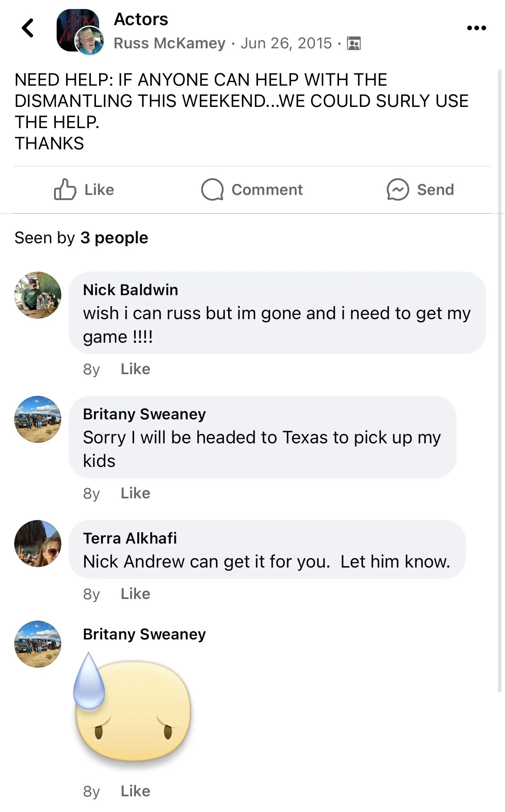Like Britany Sweaney's sticker comment
Screen dimensions: 505x812
[135, 791]
